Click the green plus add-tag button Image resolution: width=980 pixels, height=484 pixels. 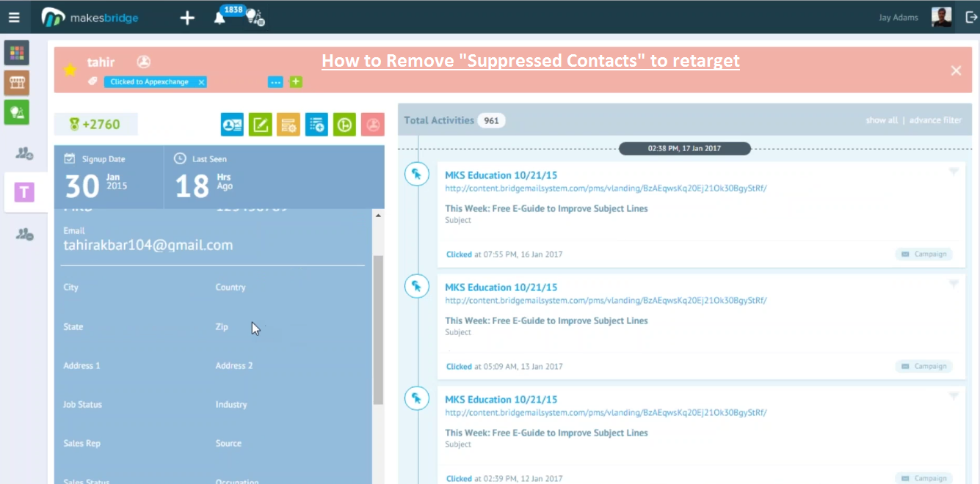pos(296,81)
